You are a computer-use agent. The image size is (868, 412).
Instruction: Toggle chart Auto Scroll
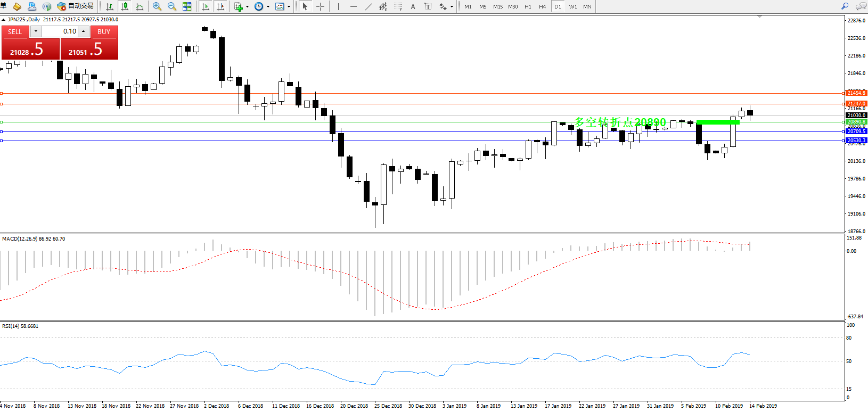pyautogui.click(x=206, y=6)
